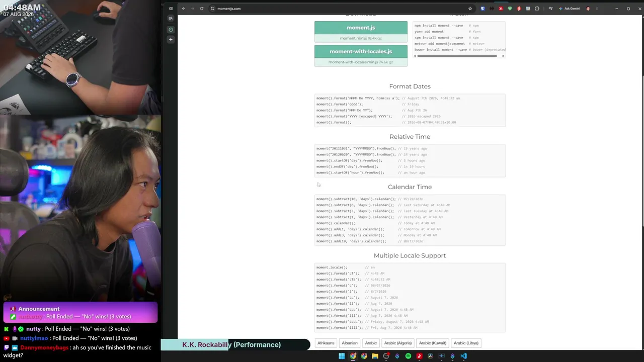The image size is (644, 362).
Task: Click the moment.locale(); code line
Action: [x=346, y=267]
